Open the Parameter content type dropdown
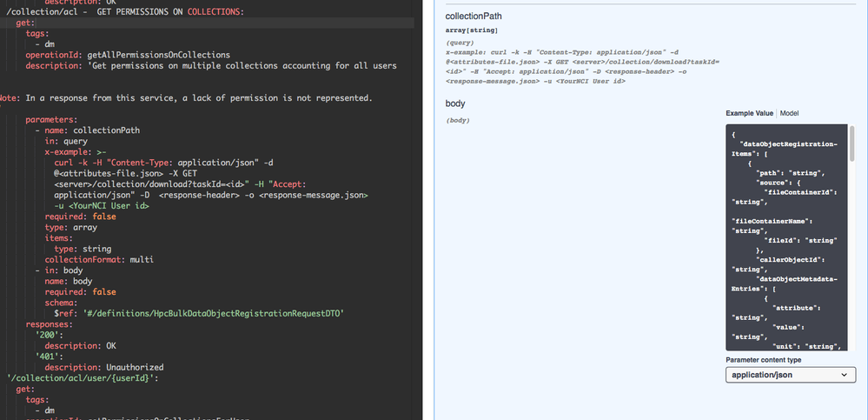Screen dimensions: 868x420 pos(790,375)
